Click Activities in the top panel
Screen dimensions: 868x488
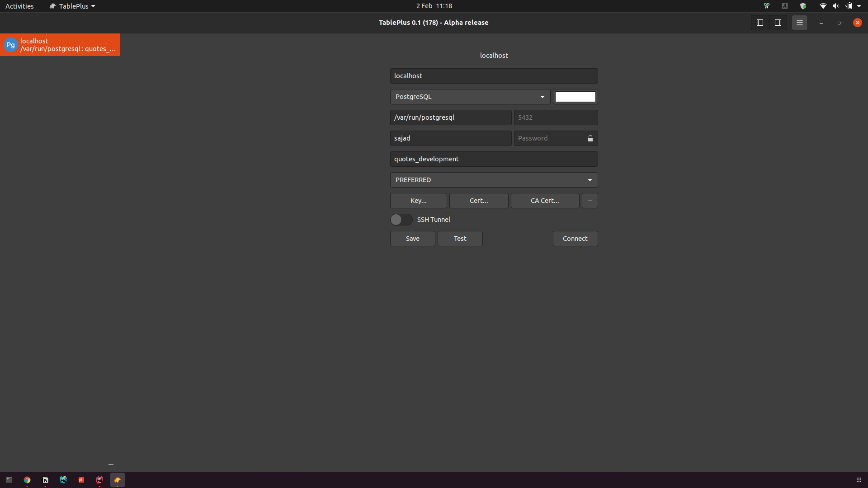click(x=19, y=6)
